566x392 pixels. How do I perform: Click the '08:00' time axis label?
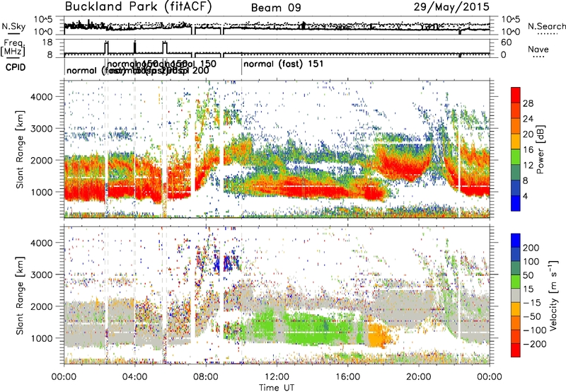tap(206, 377)
